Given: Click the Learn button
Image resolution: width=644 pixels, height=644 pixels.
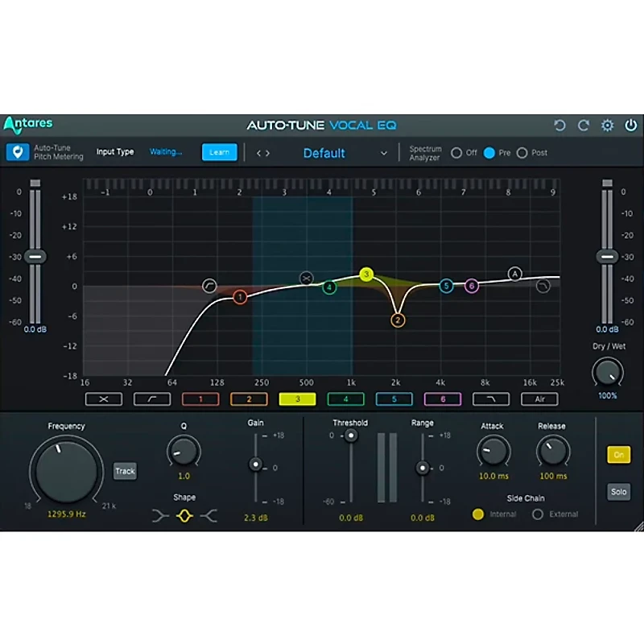Looking at the screenshot, I should [x=219, y=152].
